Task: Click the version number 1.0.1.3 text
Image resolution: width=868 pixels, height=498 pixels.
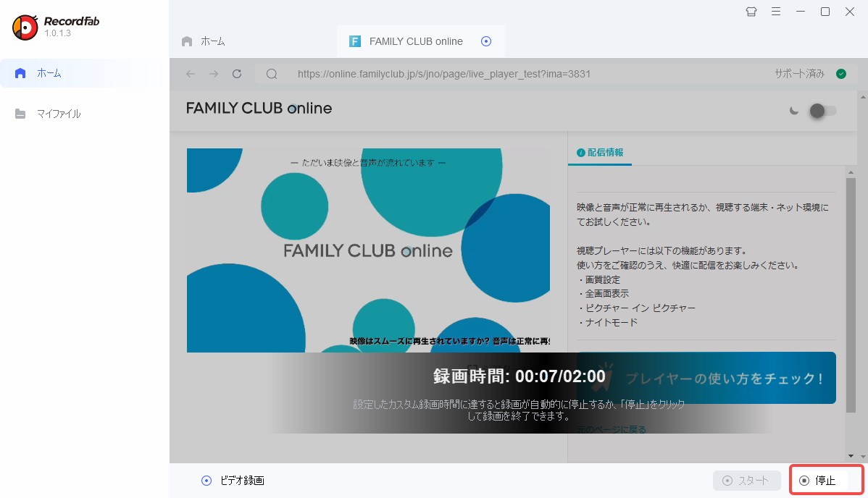Action: 57,33
